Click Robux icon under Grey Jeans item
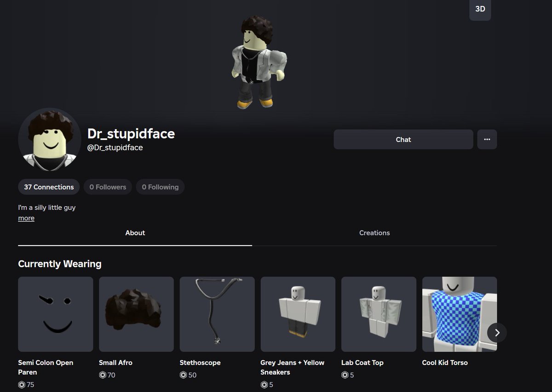Viewport: 552px width, 392px height. (x=264, y=385)
